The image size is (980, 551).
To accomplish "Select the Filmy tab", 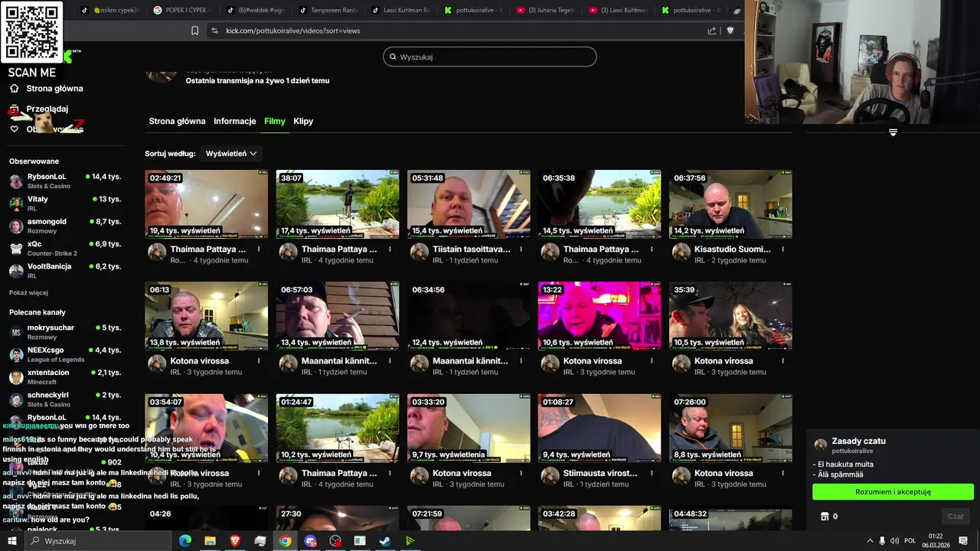I will [275, 121].
